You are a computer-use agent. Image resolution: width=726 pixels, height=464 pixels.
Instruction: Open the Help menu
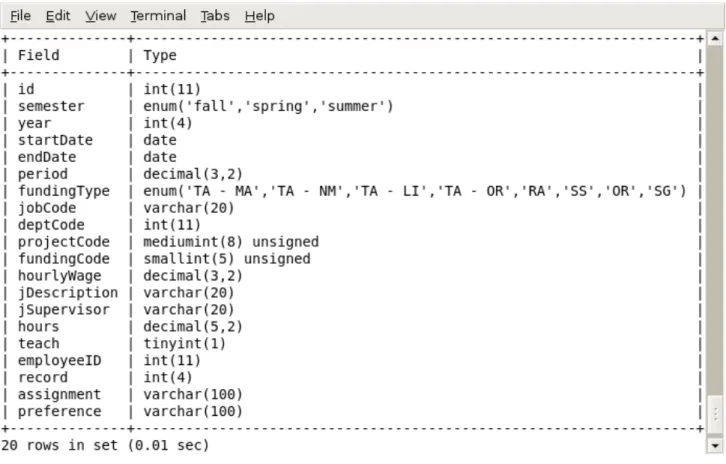(259, 16)
